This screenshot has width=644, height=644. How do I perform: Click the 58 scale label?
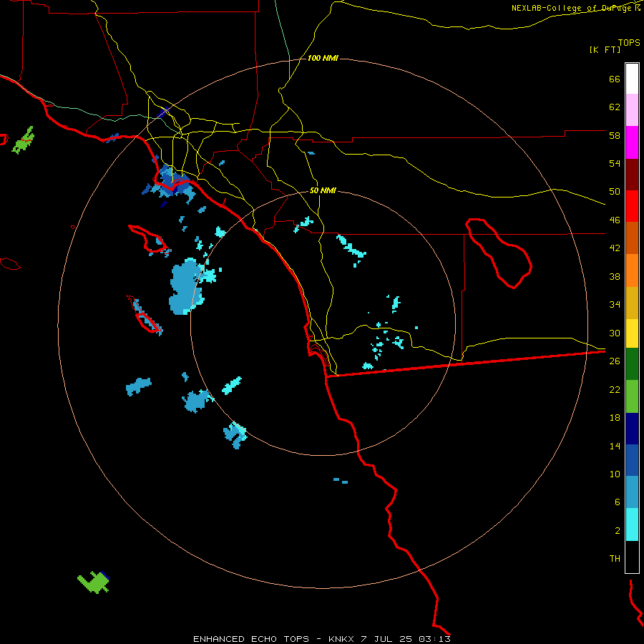click(x=615, y=135)
